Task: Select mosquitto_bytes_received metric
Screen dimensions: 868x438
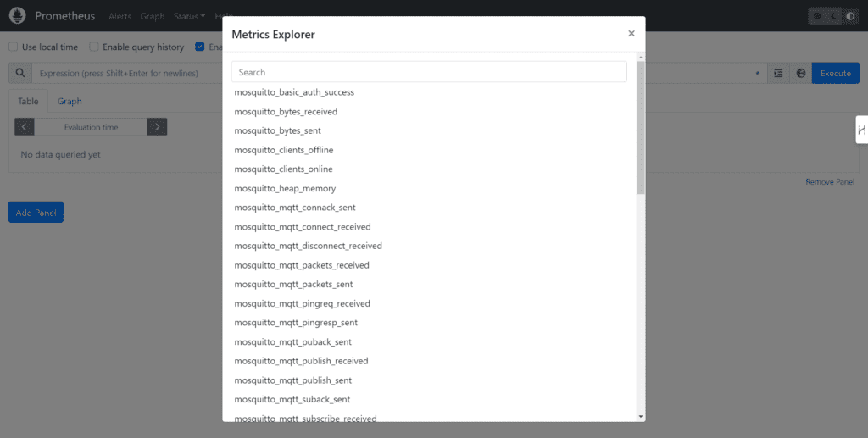Action: tap(286, 112)
